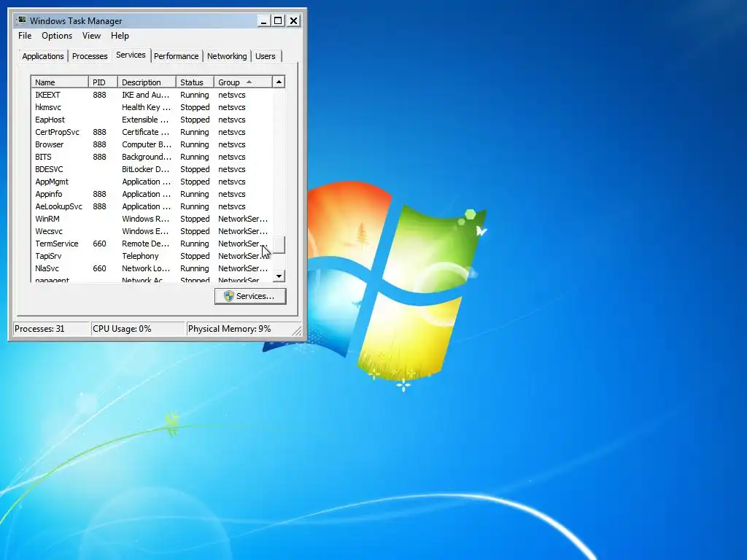747x560 pixels.
Task: Click the scrollbar down arrow in services list
Action: click(x=279, y=276)
